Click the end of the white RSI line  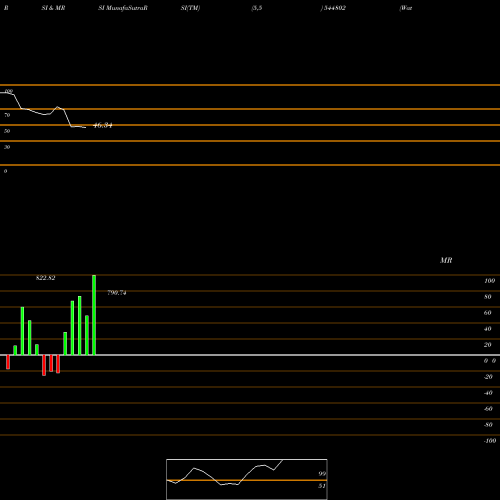point(86,127)
